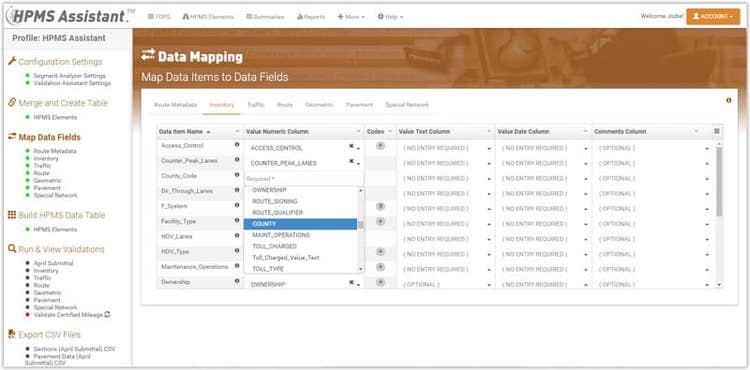
Task: Click the info icon for F_System
Action: 237,205
